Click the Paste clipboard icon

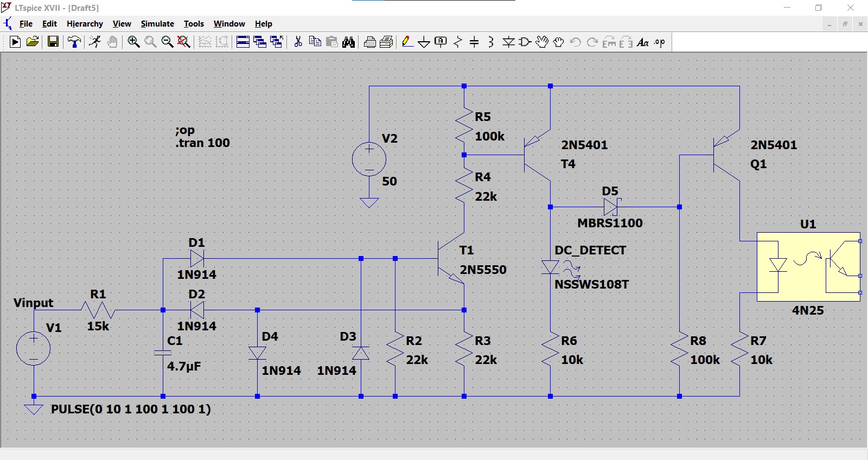(332, 42)
